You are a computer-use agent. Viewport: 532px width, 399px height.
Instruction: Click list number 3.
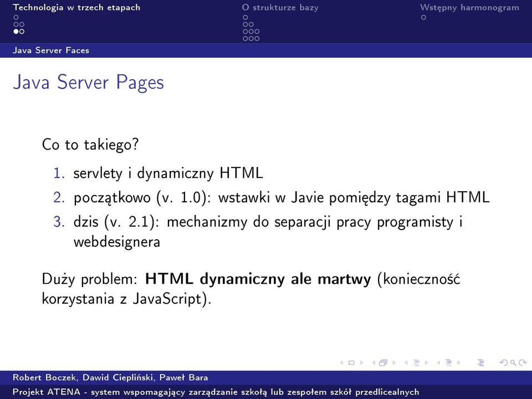click(59, 222)
